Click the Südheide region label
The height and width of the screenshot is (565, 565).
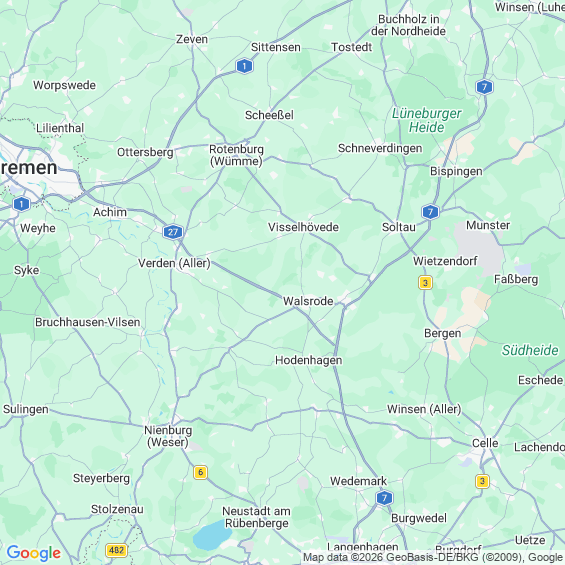(530, 350)
